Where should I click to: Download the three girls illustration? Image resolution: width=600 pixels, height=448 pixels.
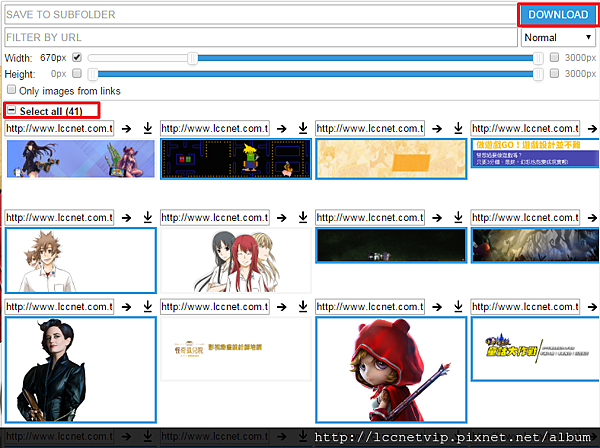coord(303,217)
